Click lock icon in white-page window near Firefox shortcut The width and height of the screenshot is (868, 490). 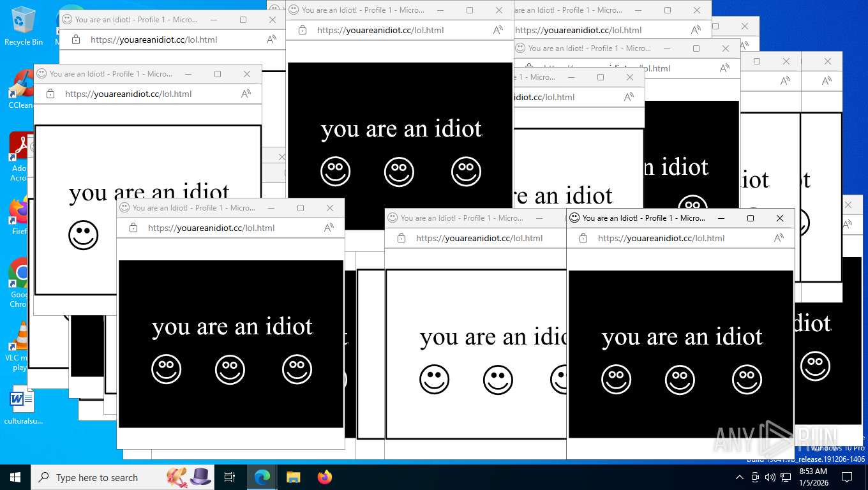[50, 94]
